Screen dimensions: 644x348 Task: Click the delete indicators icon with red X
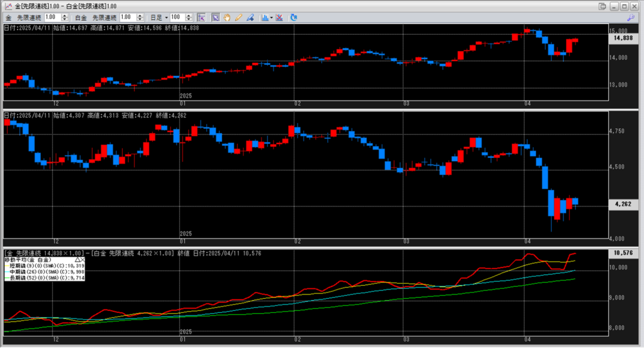tap(279, 17)
